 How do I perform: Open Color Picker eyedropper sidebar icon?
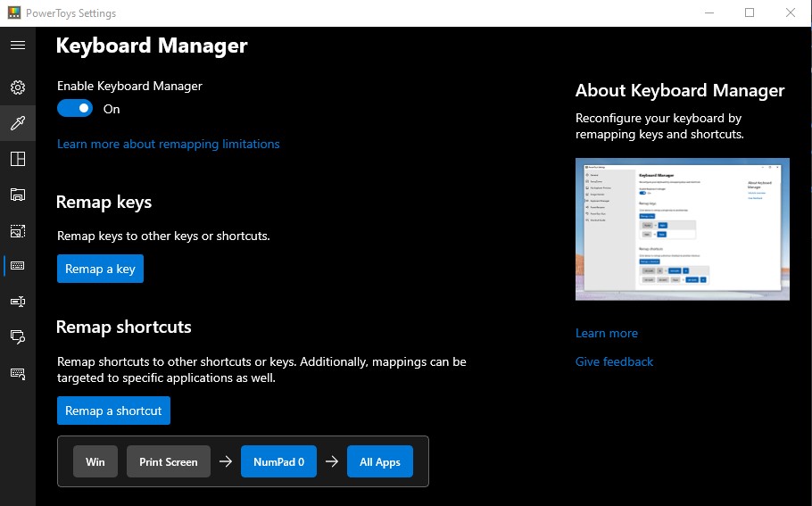pos(18,123)
